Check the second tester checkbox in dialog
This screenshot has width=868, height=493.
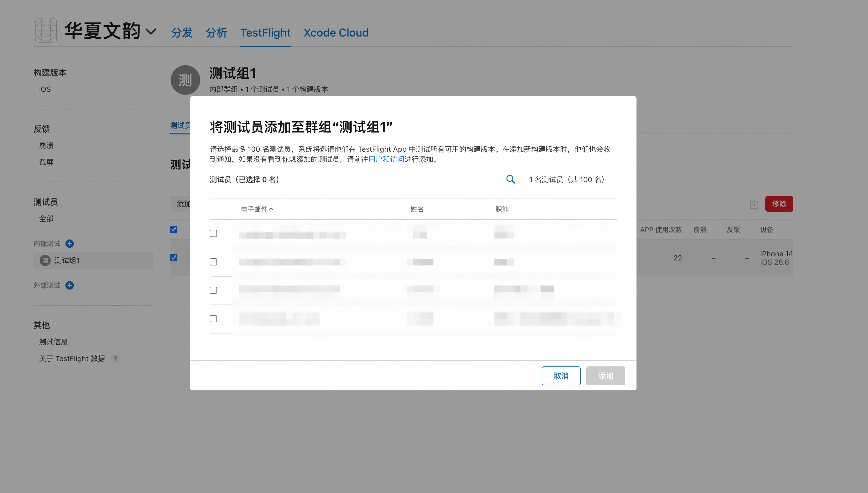[213, 262]
